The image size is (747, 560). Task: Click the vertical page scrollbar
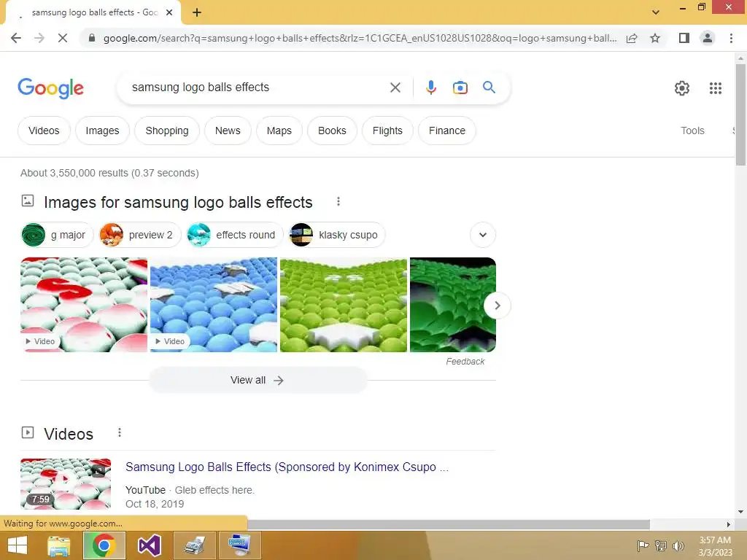(x=740, y=114)
